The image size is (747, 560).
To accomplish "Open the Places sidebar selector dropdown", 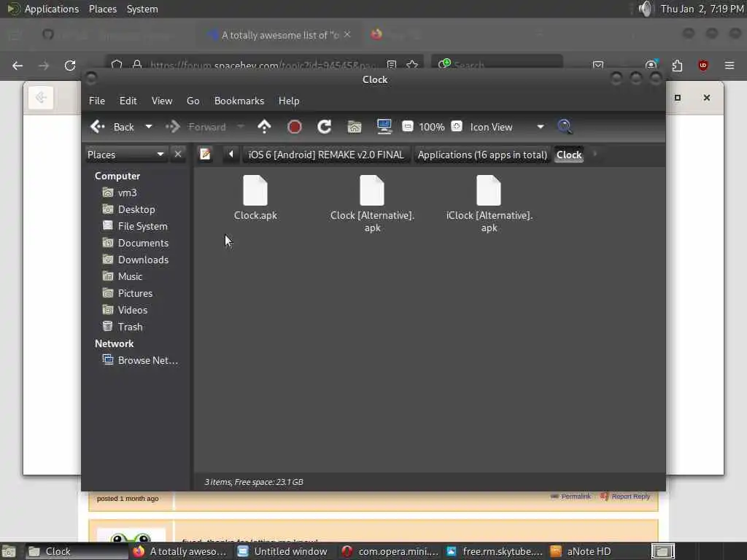I will (125, 155).
